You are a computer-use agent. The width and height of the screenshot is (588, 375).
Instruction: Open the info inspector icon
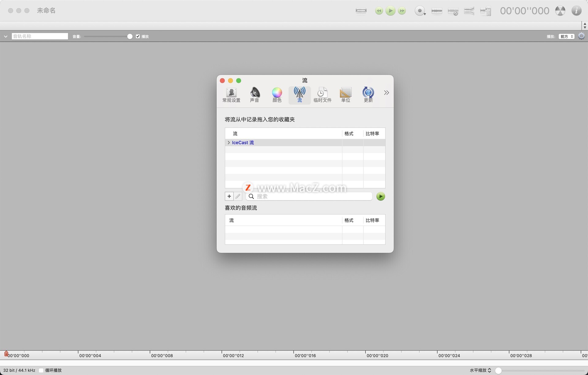point(576,11)
